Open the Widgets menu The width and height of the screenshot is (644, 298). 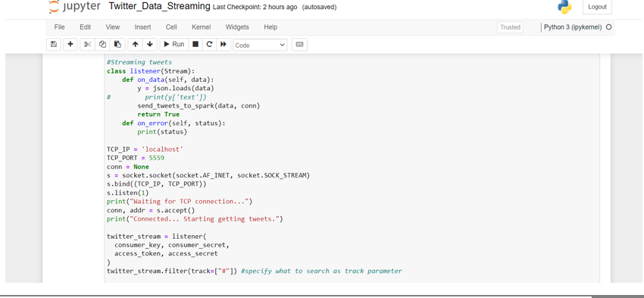tap(237, 27)
